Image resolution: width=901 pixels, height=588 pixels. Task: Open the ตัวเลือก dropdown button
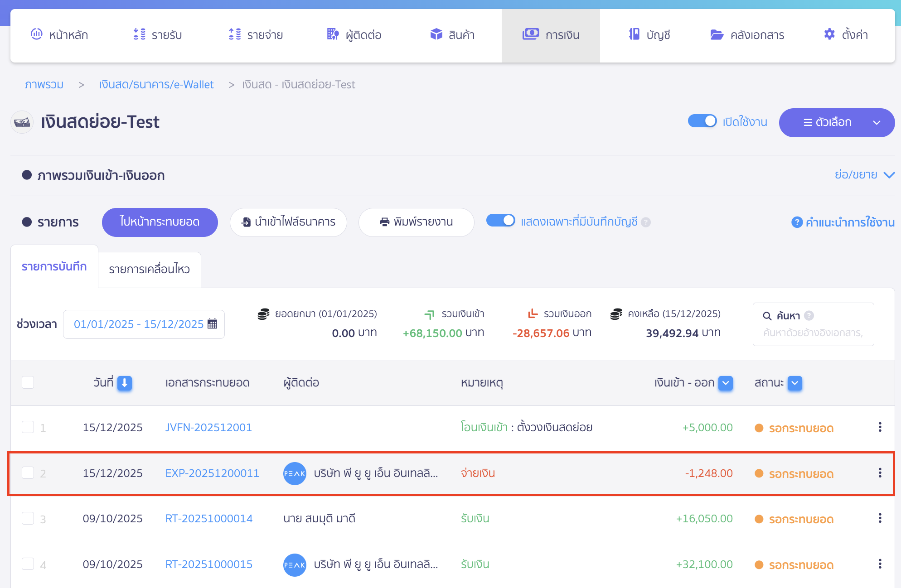pos(836,122)
